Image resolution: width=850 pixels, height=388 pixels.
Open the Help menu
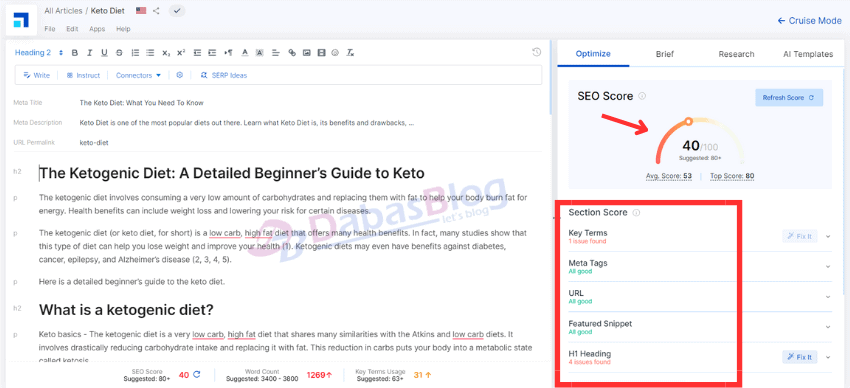[123, 29]
